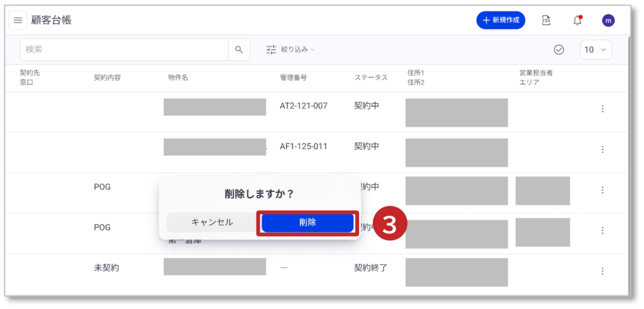Confirm deletion with the blue 削除 button

[308, 222]
